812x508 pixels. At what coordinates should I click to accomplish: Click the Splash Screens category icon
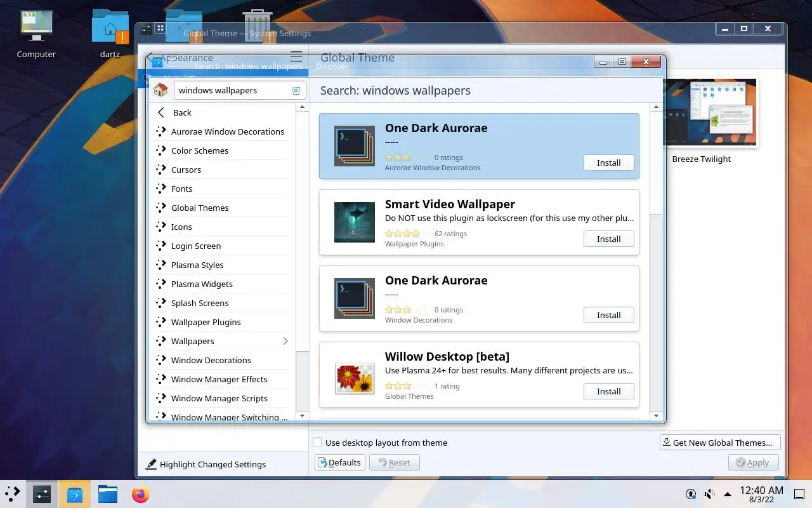[x=160, y=303]
